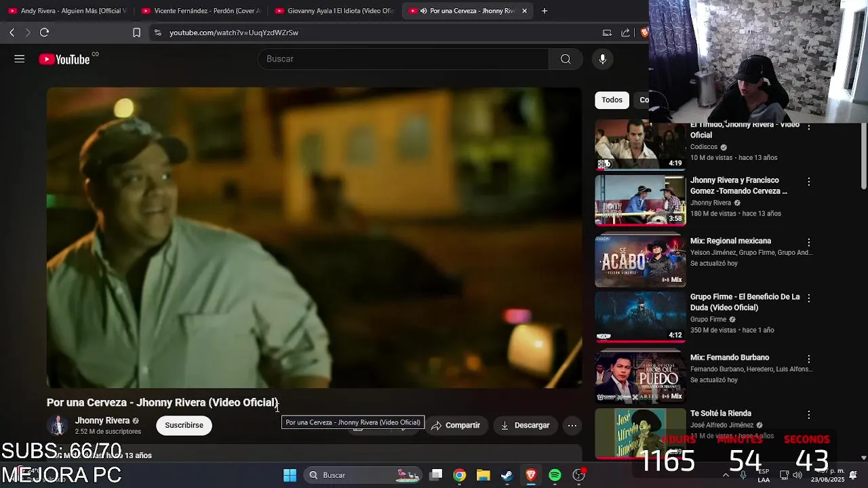Open the YouTube hamburger guide menu
Viewport: 868px width, 488px height.
(x=19, y=59)
